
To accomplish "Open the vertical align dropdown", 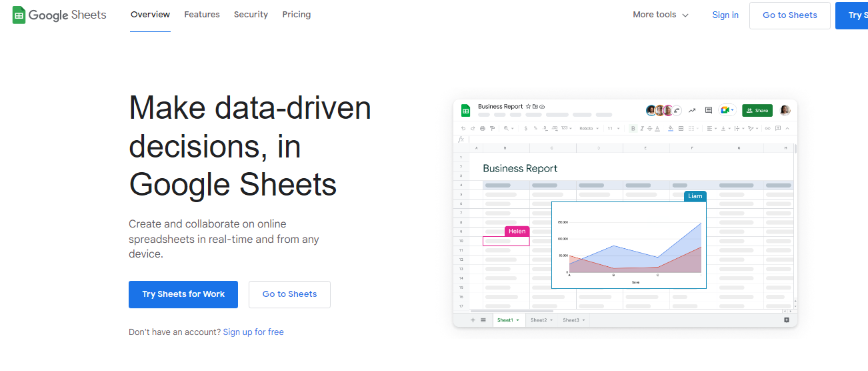I will click(726, 128).
